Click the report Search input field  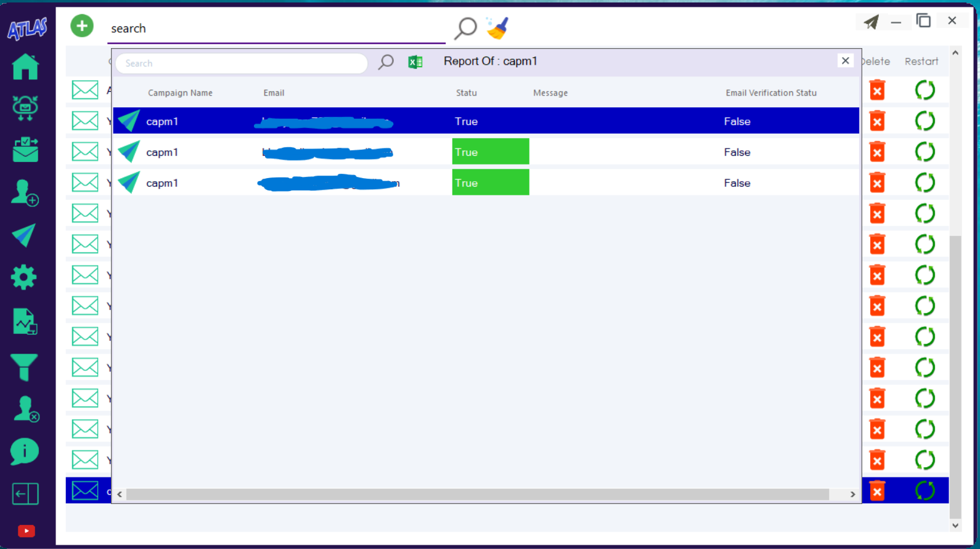tap(242, 63)
